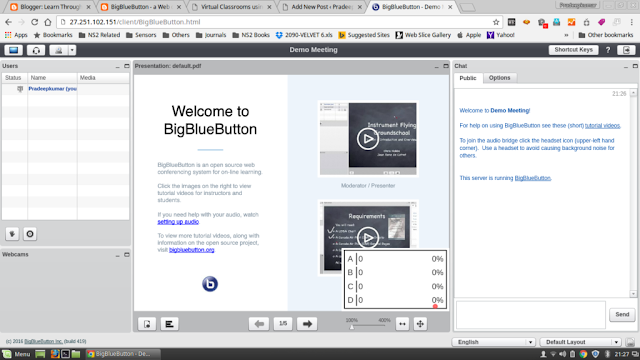
Task: Click the chat message input box
Action: click(531, 315)
